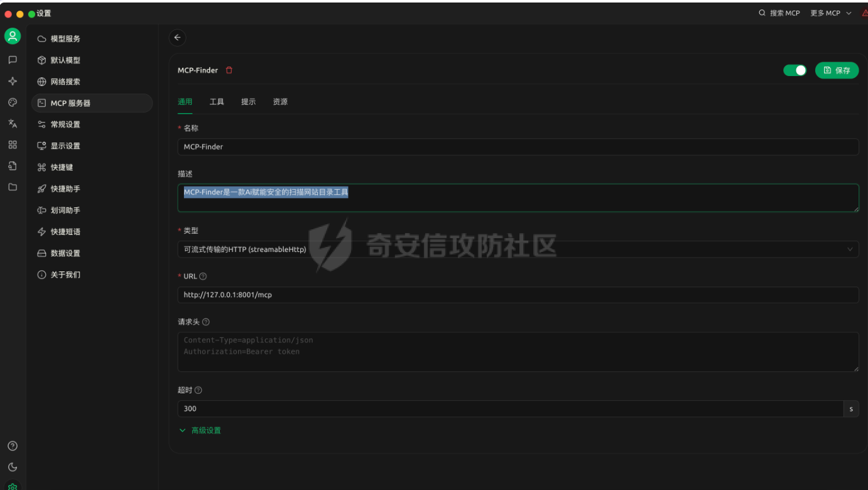Switch to the 资源 tab
Screen dimensions: 868x490
(x=280, y=102)
